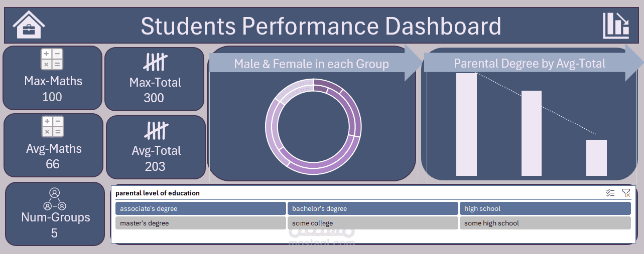Viewport: 644px width, 254px height.
Task: Select the high school slicer button
Action: 545,208
